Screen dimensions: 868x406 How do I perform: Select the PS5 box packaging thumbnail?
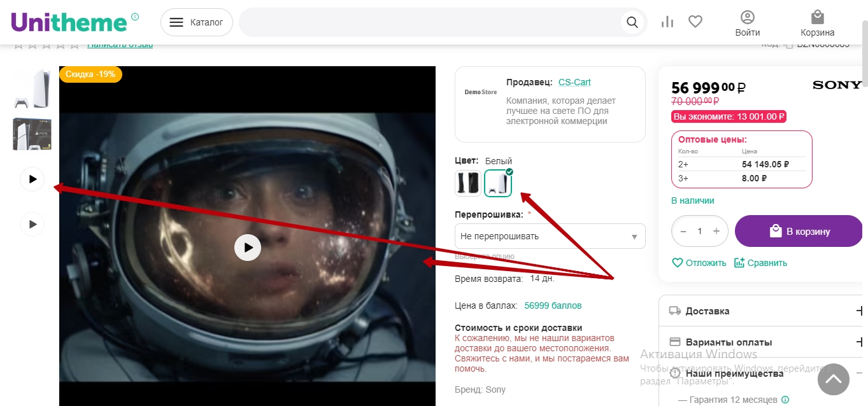32,134
